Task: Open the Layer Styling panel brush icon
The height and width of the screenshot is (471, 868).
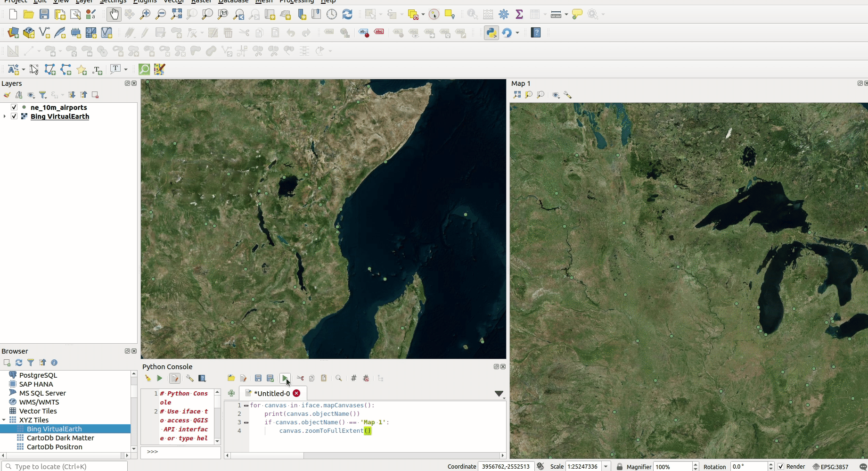Action: (7, 95)
